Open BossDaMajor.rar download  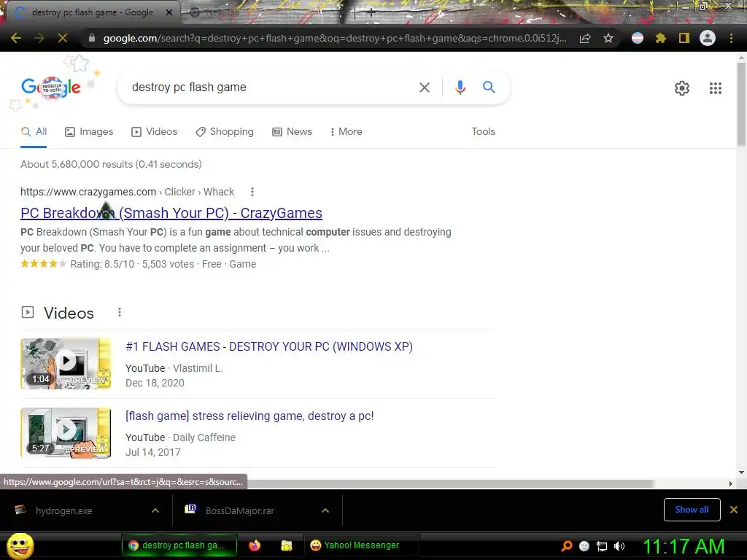230,510
